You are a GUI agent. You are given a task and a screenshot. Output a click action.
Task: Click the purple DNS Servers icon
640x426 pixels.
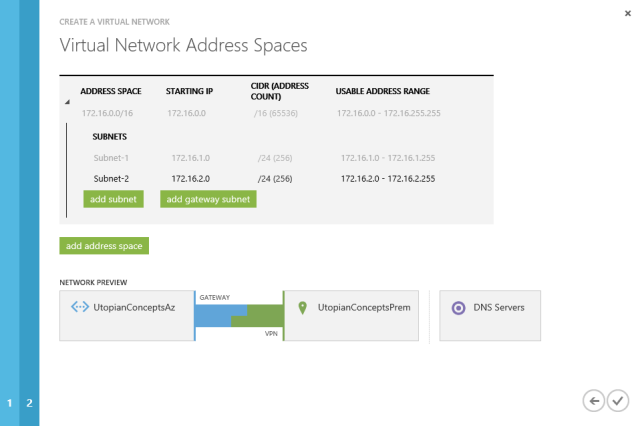(458, 308)
